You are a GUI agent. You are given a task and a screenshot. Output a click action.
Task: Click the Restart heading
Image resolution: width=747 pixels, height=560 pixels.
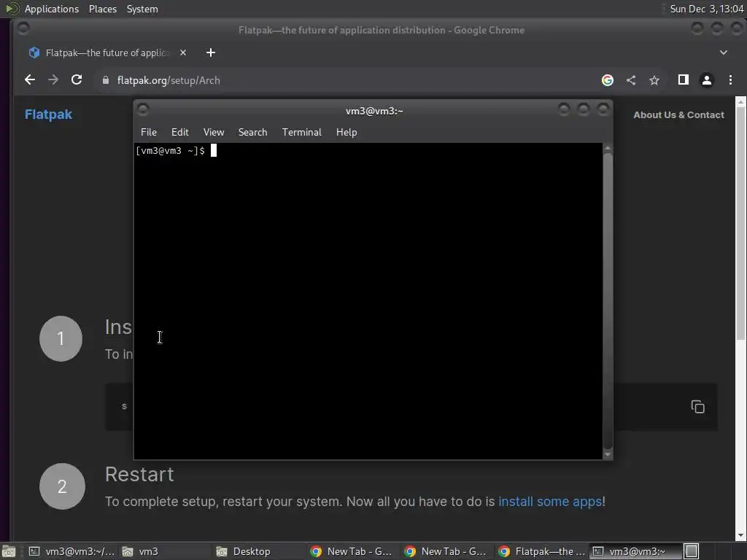[x=139, y=474]
